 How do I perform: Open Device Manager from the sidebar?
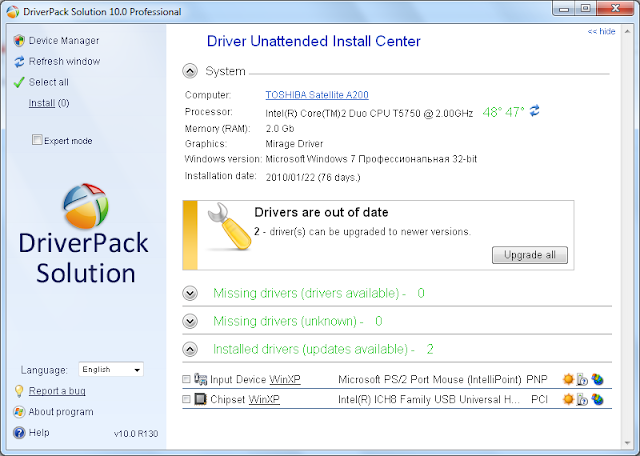[64, 41]
